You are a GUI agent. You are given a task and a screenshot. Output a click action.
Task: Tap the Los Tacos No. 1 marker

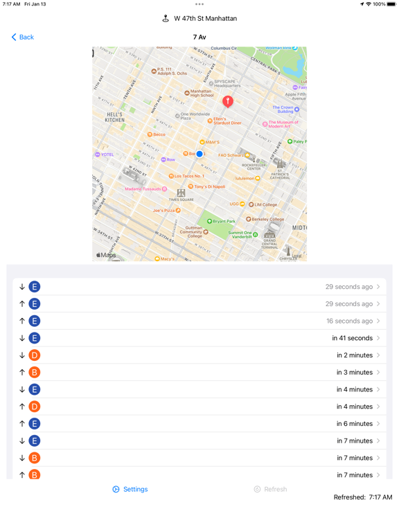coord(171,176)
